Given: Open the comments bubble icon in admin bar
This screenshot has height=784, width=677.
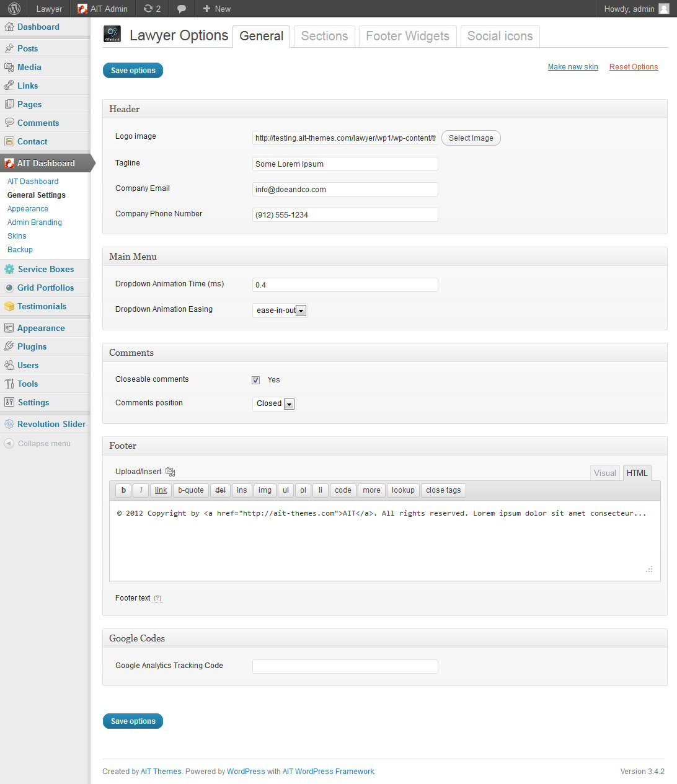Looking at the screenshot, I should coord(182,9).
